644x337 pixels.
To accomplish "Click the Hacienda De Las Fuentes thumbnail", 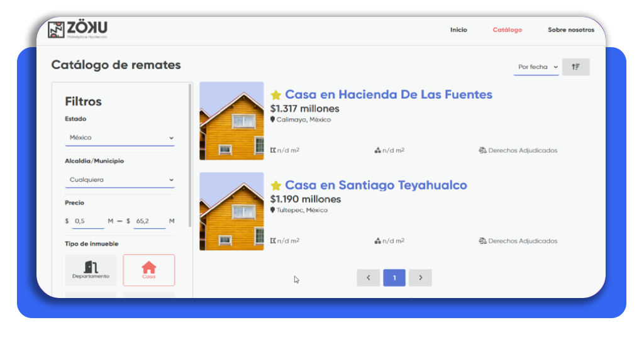I will click(231, 121).
